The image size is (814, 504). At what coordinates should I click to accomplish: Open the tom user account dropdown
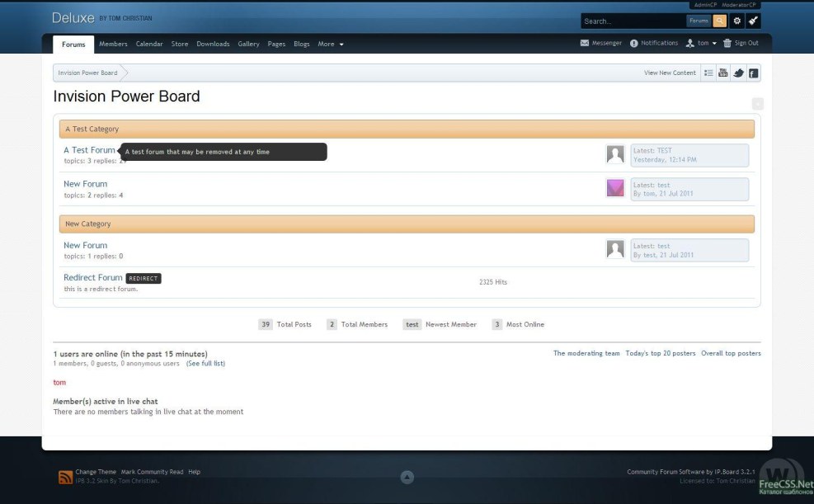(x=702, y=43)
